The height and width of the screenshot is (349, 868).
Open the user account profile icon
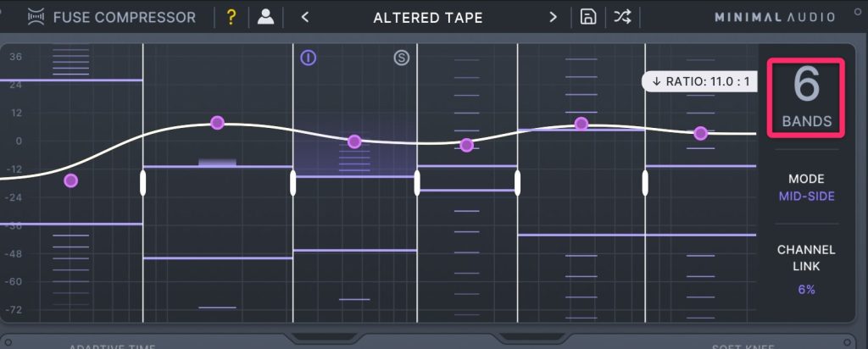click(265, 17)
